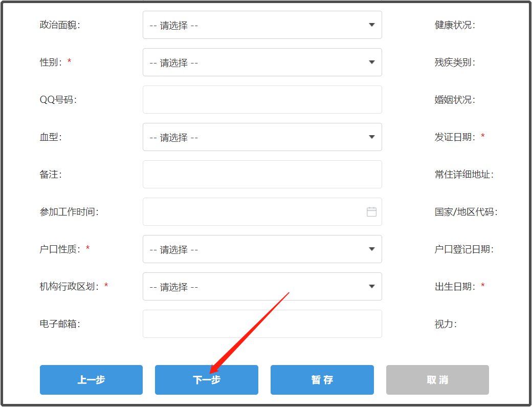Click the 常住详细地址 label

coord(464,175)
